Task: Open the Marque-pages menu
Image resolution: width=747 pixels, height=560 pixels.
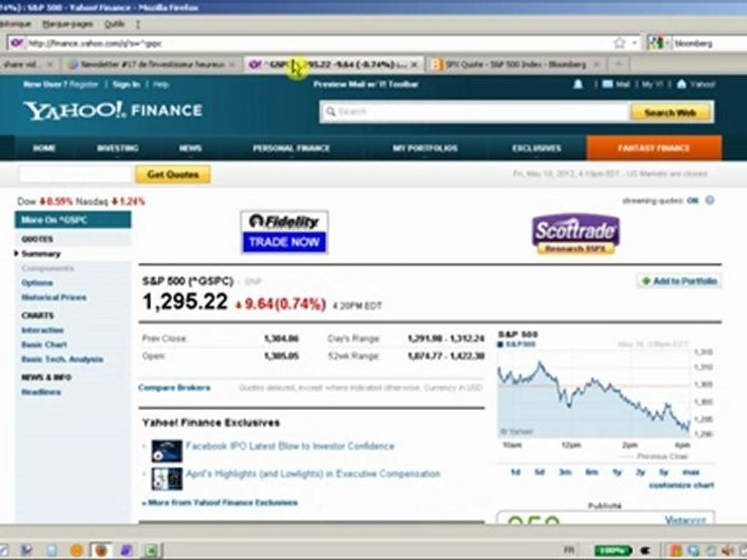Action: click(x=68, y=24)
